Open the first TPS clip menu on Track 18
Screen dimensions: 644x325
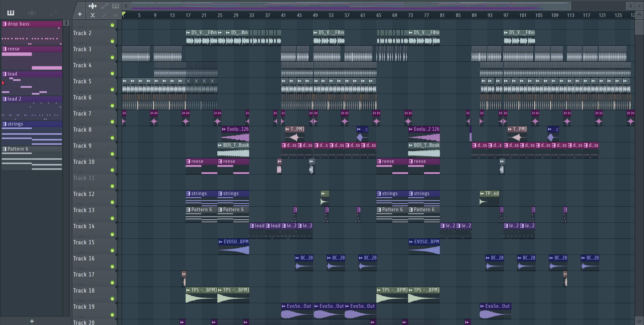pos(188,290)
